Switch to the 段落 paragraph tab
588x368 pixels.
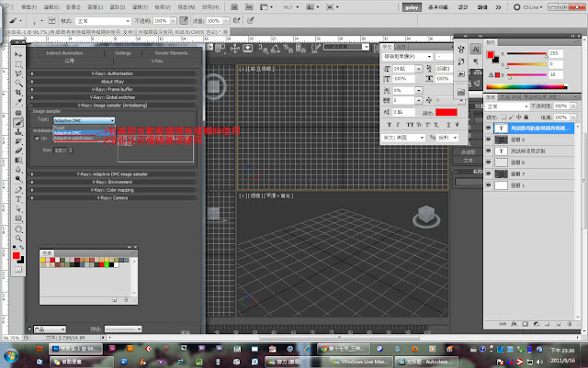pos(401,47)
